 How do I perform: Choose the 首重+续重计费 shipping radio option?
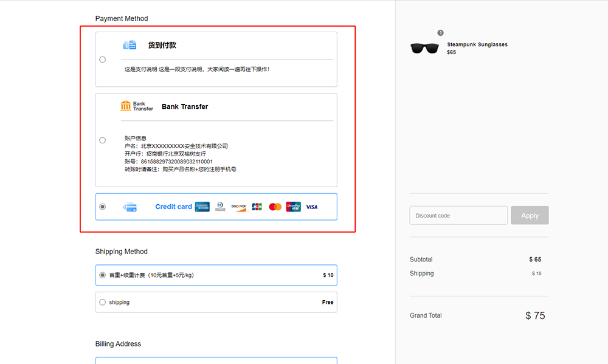click(x=102, y=275)
